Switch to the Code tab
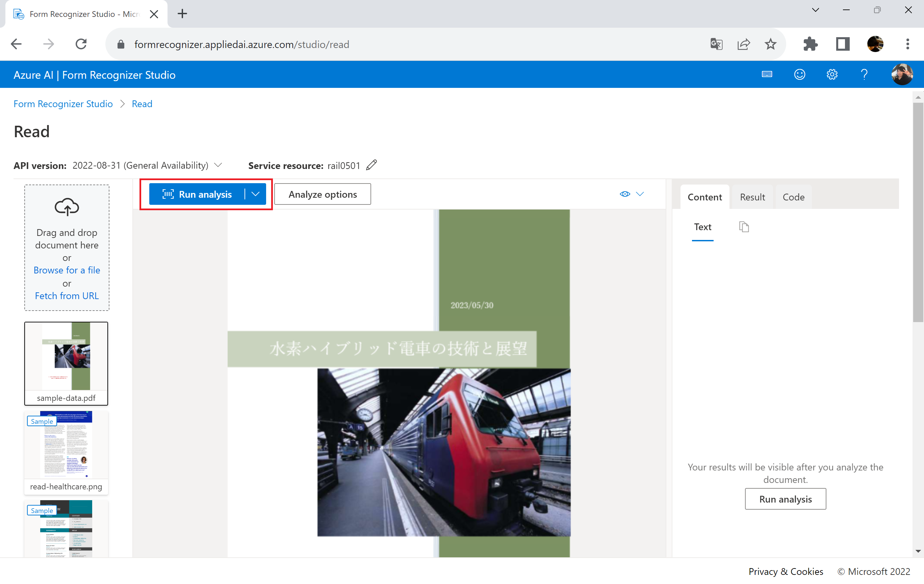 click(x=794, y=197)
